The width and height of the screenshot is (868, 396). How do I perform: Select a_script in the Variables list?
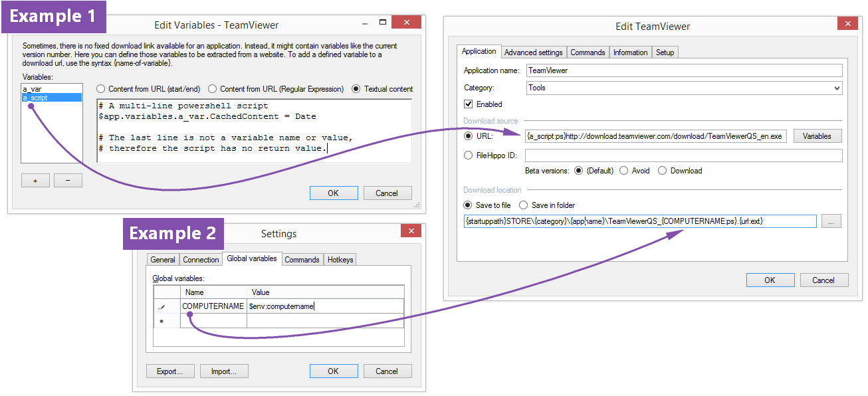pos(51,97)
